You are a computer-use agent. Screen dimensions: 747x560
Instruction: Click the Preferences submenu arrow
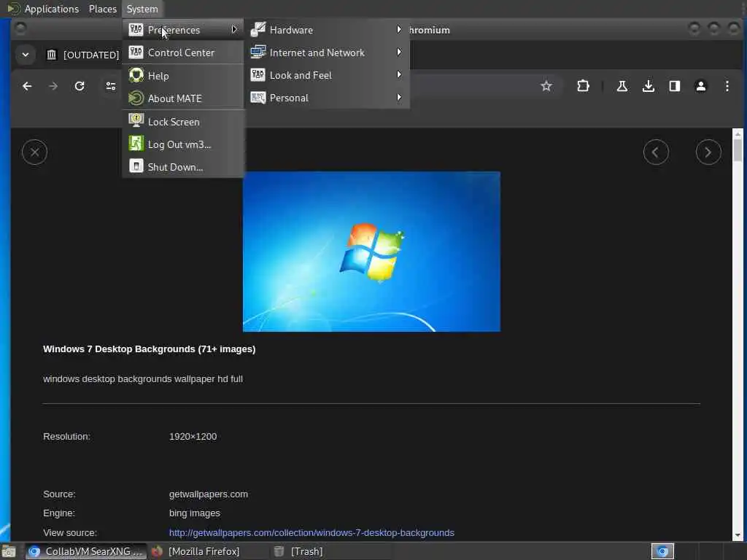[234, 29]
